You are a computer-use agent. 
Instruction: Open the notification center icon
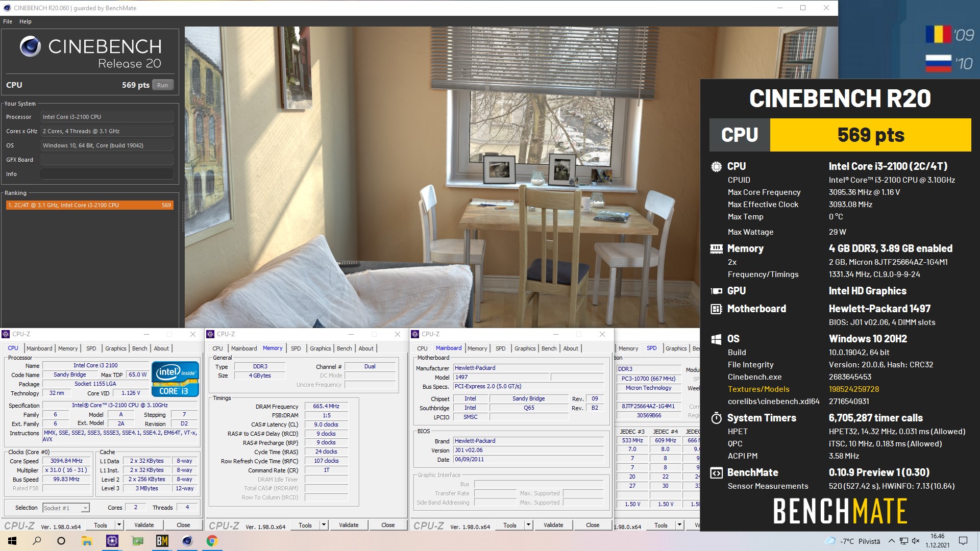[963, 541]
